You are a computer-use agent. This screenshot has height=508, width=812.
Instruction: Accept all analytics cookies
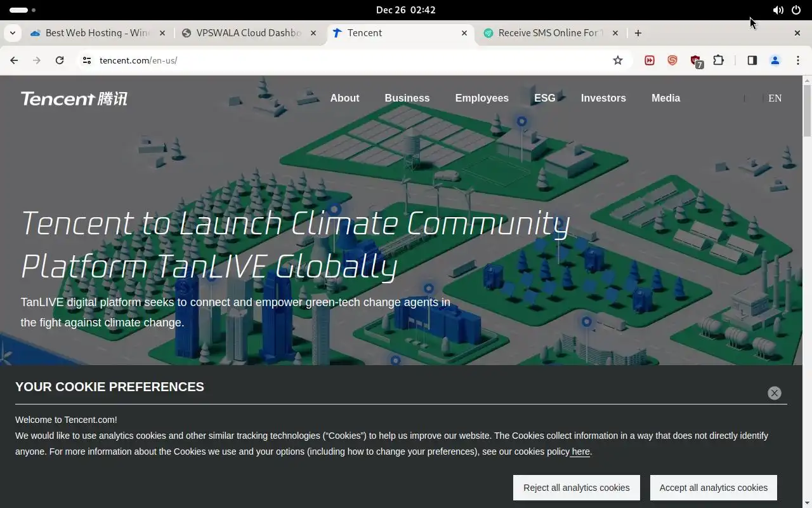[x=714, y=488]
